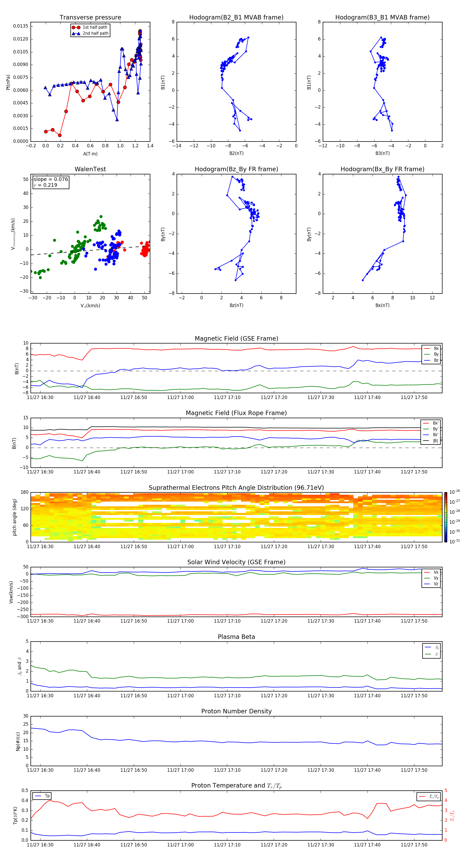Select Vx legend entry in Solar Wind panel
Image resolution: width=473 pixels, height=868 pixels.
[x=431, y=572]
